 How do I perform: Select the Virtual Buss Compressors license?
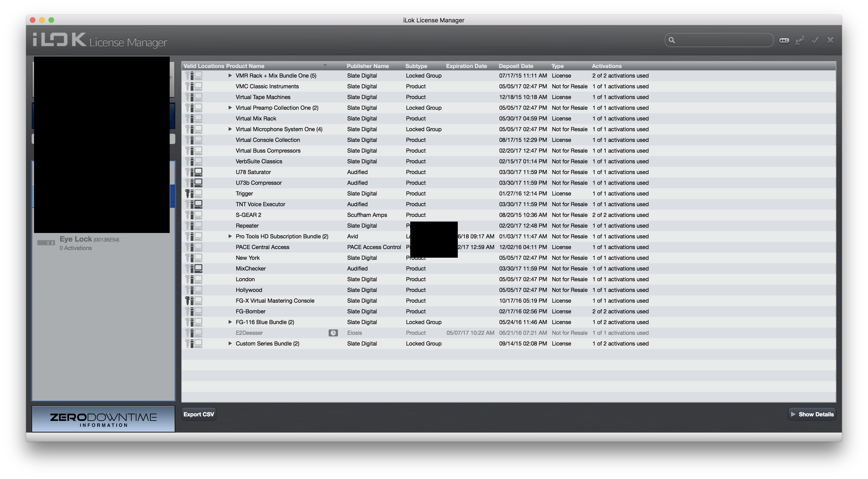pos(268,151)
